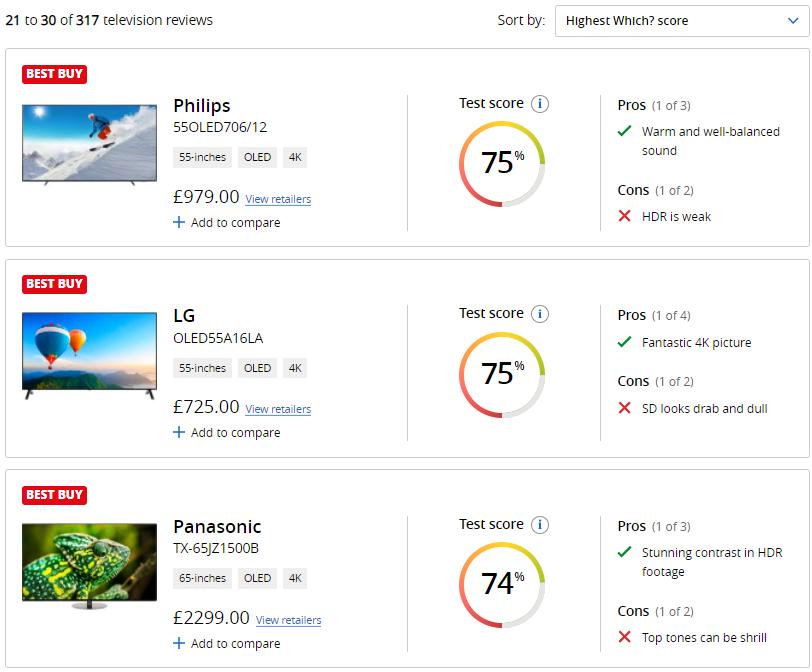This screenshot has height=672, width=812.
Task: View retailers for the Philips TV
Action: tap(278, 199)
